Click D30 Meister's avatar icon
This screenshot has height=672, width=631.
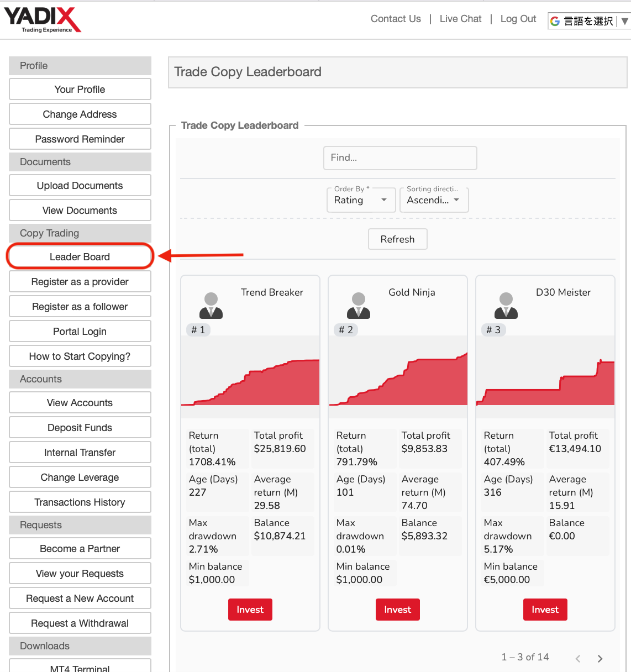click(506, 306)
